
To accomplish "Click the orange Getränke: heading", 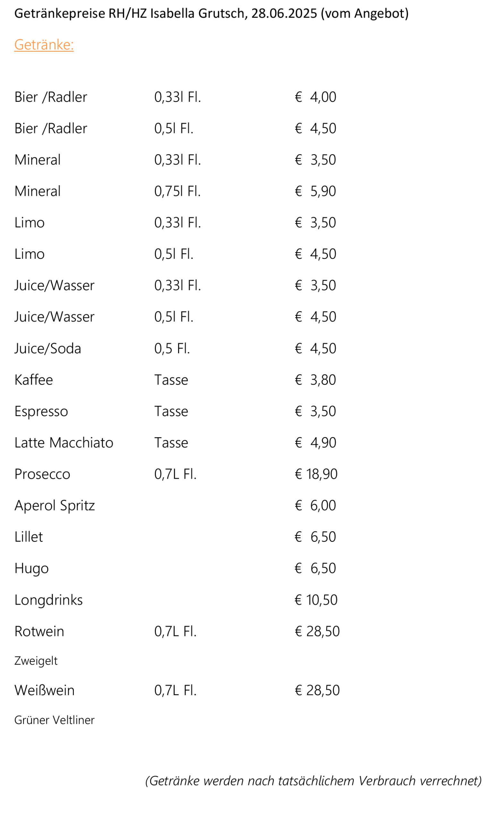I will (x=44, y=45).
